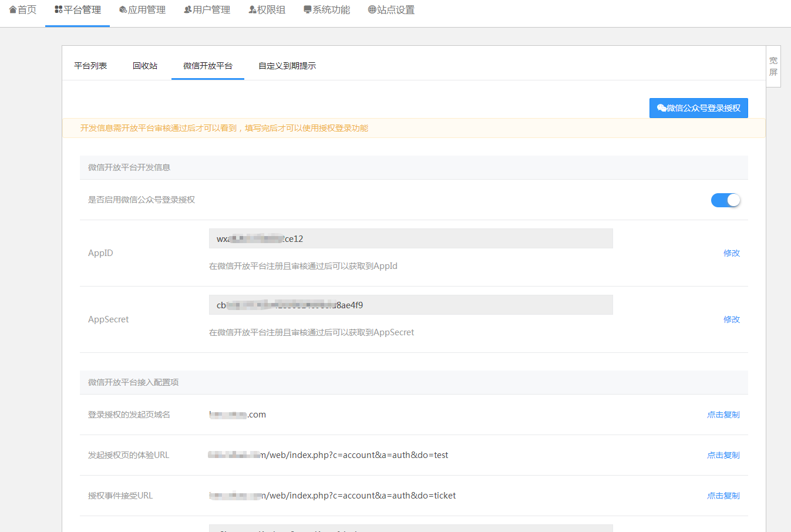The height and width of the screenshot is (532, 791).
Task: Toggle the 宽屏 widescreen control
Action: pyautogui.click(x=773, y=66)
